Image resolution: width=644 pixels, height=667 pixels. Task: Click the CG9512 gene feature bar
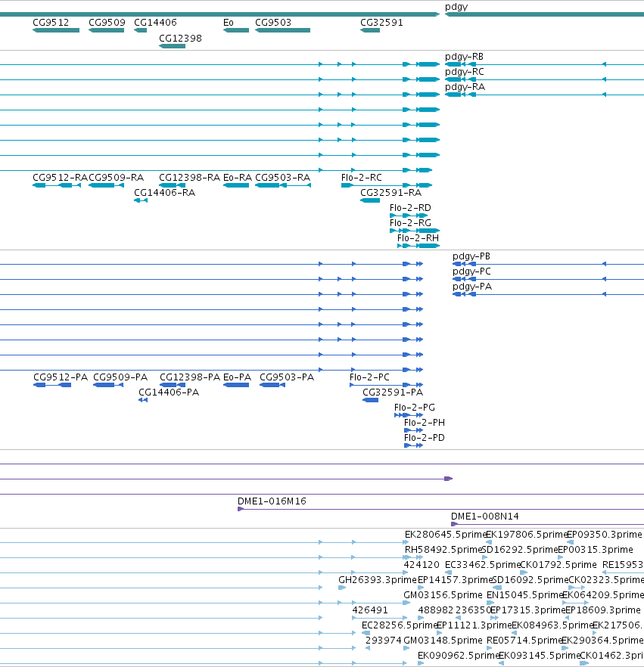coord(56,30)
